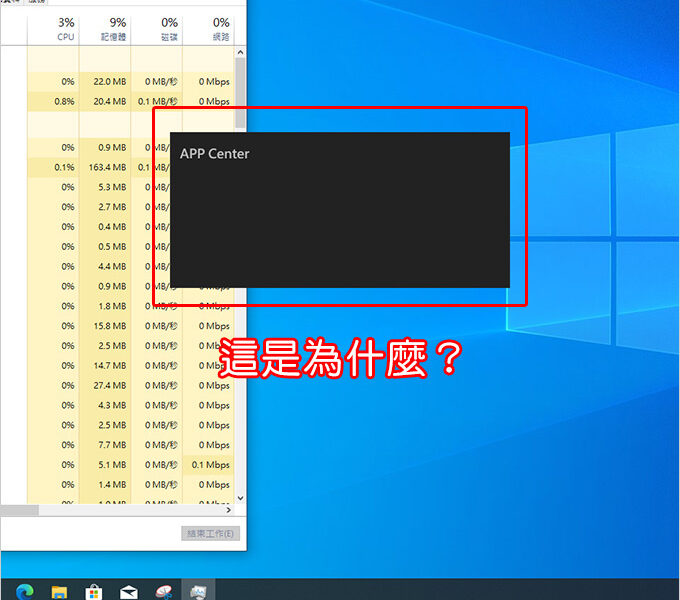Select the process row using 22.0 MB

[x=100, y=81]
